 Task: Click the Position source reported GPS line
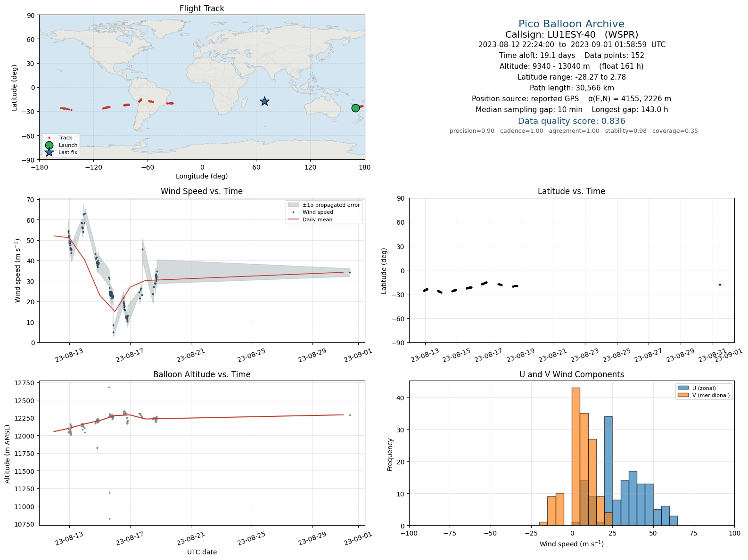[x=571, y=99]
